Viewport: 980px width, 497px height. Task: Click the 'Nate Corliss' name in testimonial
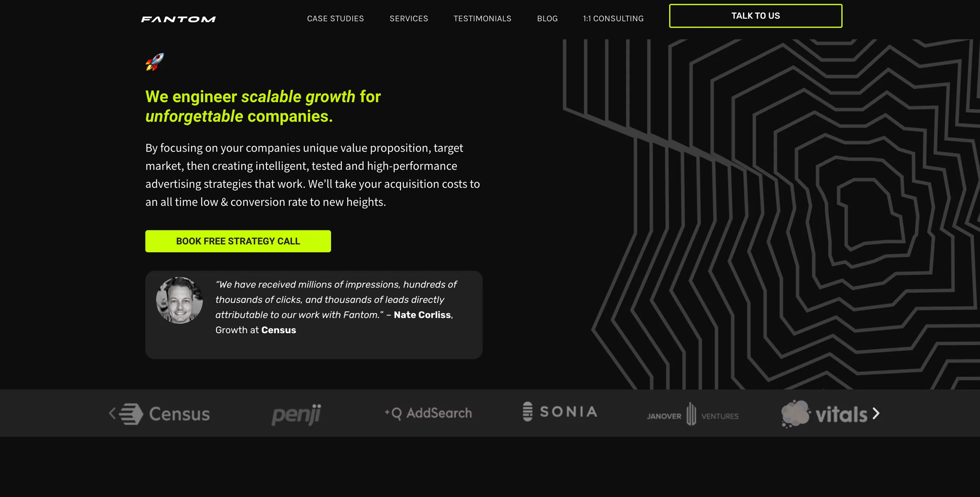[x=422, y=315]
